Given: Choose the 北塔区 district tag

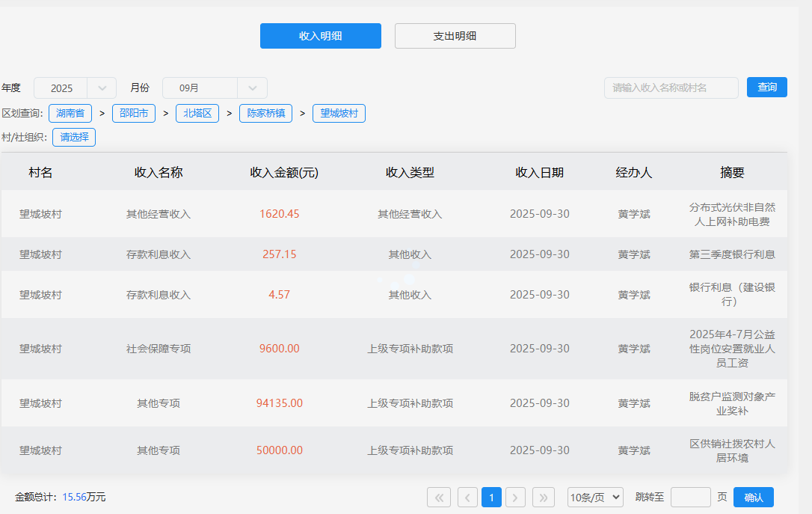Looking at the screenshot, I should [197, 114].
